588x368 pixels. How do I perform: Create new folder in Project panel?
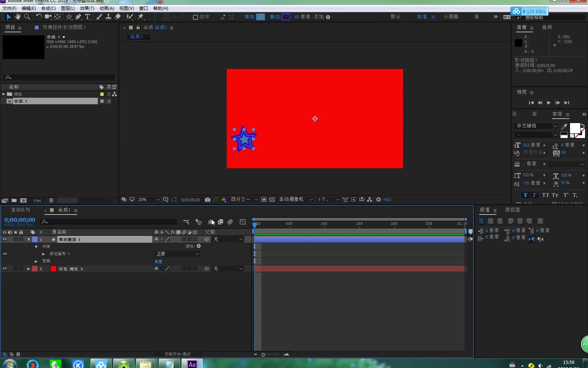pos(14,200)
